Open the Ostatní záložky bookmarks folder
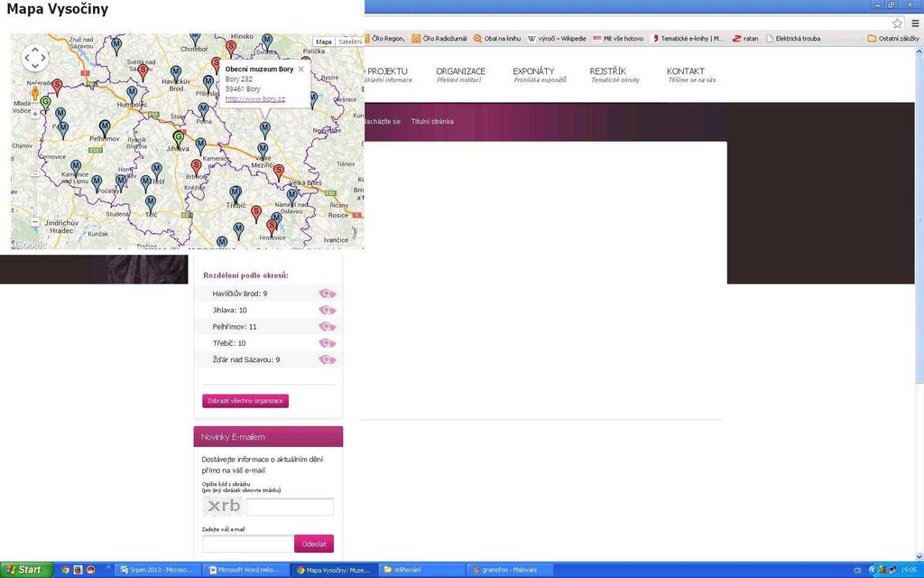The width and height of the screenshot is (924, 578). [892, 38]
